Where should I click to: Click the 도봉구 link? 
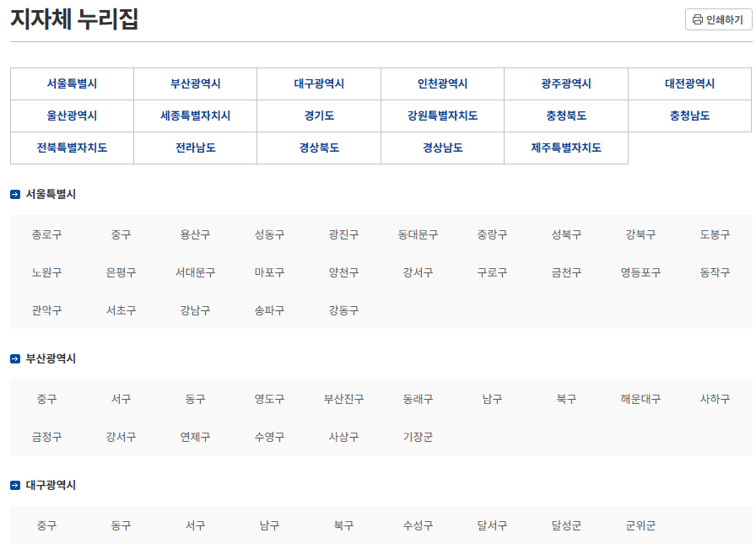pos(715,234)
